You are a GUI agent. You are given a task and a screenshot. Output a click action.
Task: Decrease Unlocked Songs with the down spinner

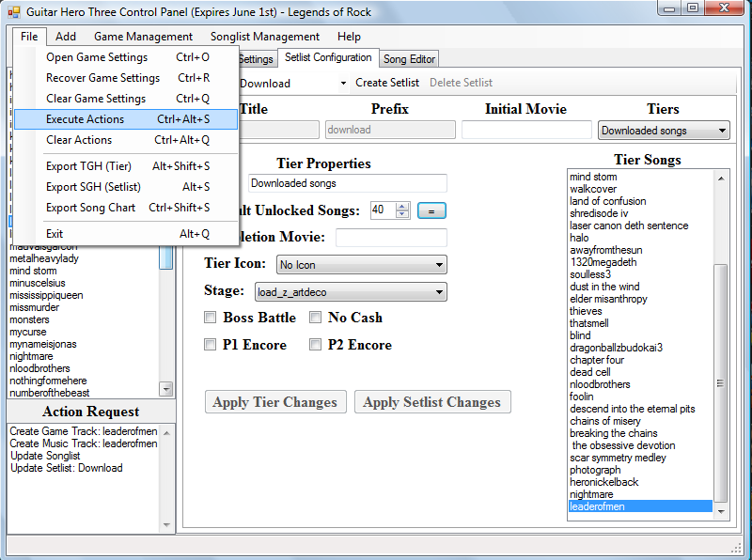[x=403, y=214]
